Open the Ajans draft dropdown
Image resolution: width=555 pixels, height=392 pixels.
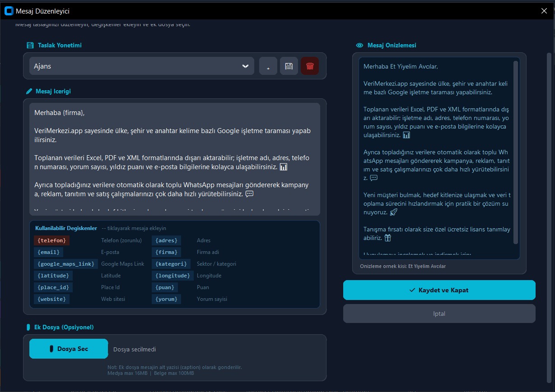click(x=142, y=66)
